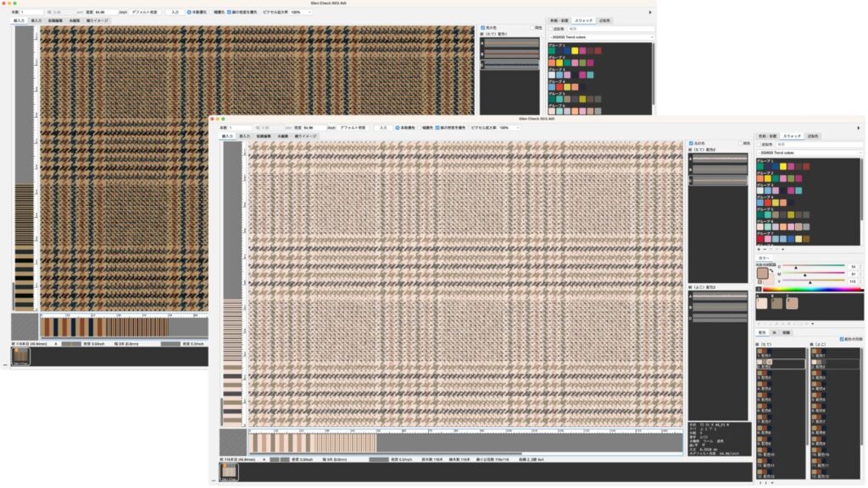
Task: Open the ピクセル拡大率 100% dropdown
Action: (x=503, y=128)
